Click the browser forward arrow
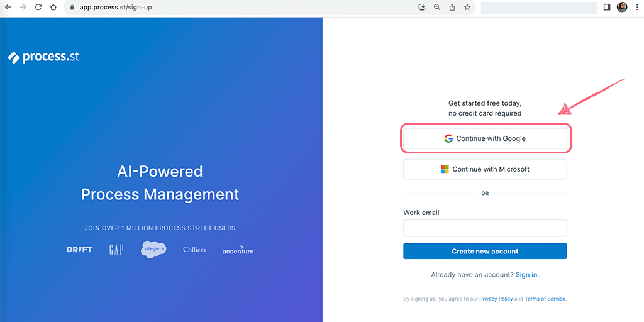 click(23, 8)
